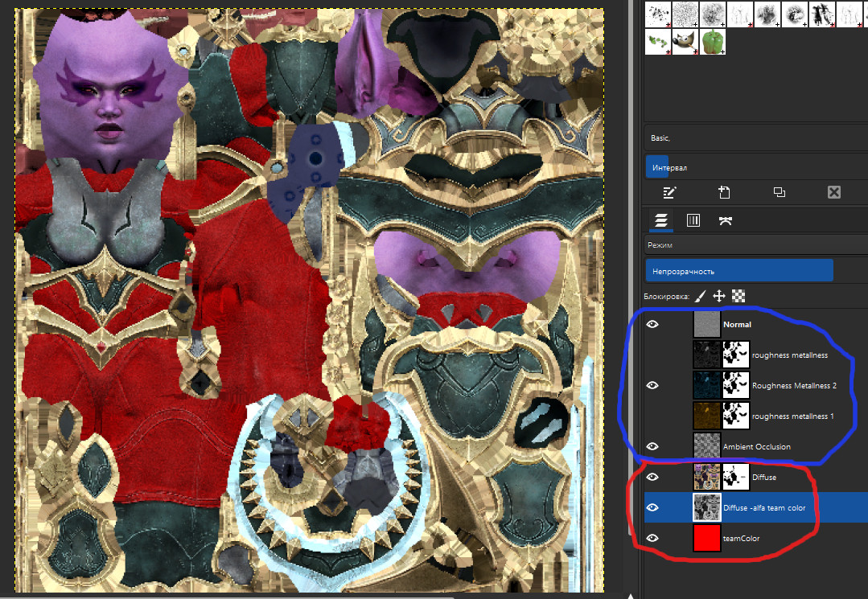The height and width of the screenshot is (599, 868).
Task: Lock alpha channel with the checkerboard icon
Action: pyautogui.click(x=738, y=296)
